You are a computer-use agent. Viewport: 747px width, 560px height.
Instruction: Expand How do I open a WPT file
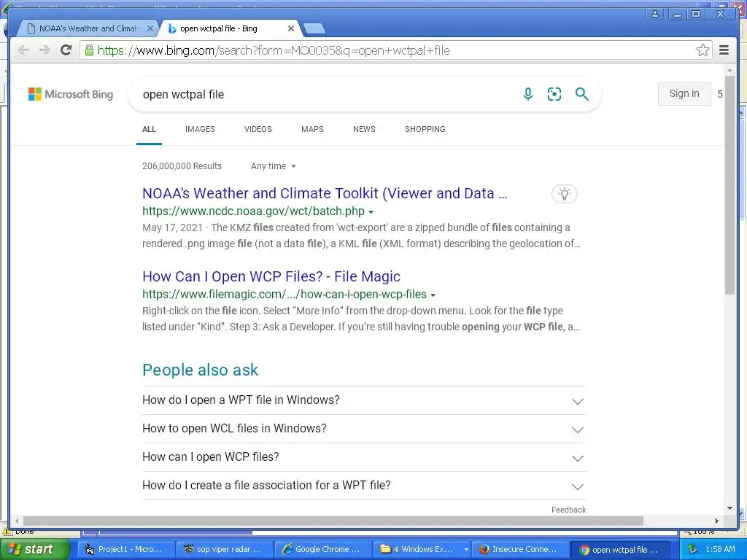(364, 400)
